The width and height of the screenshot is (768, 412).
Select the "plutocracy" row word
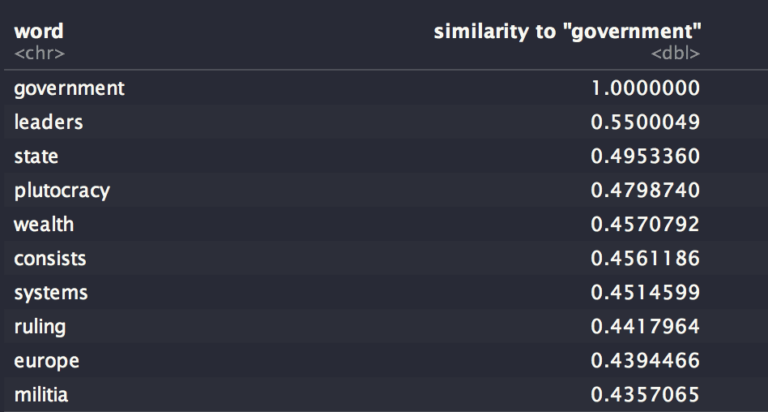62,190
